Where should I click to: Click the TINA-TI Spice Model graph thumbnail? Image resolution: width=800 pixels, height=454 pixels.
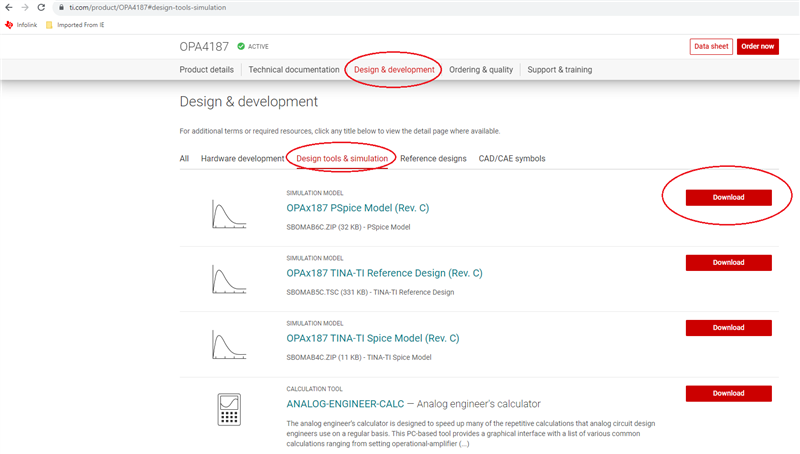[x=229, y=344]
